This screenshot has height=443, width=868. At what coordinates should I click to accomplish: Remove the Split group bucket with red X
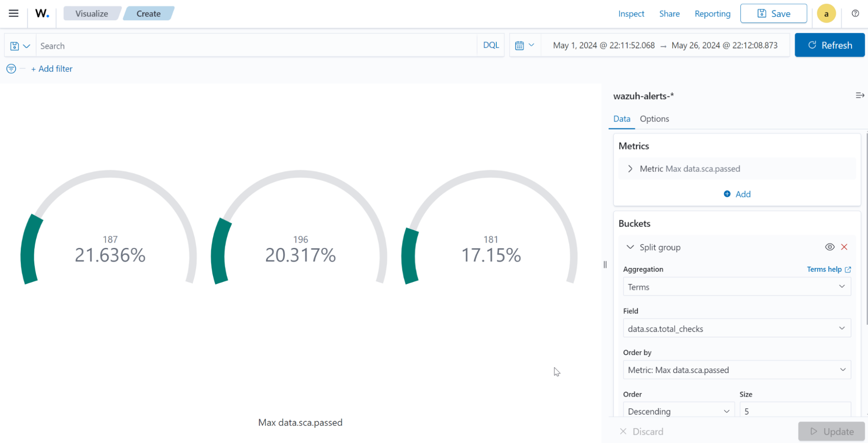pos(844,247)
